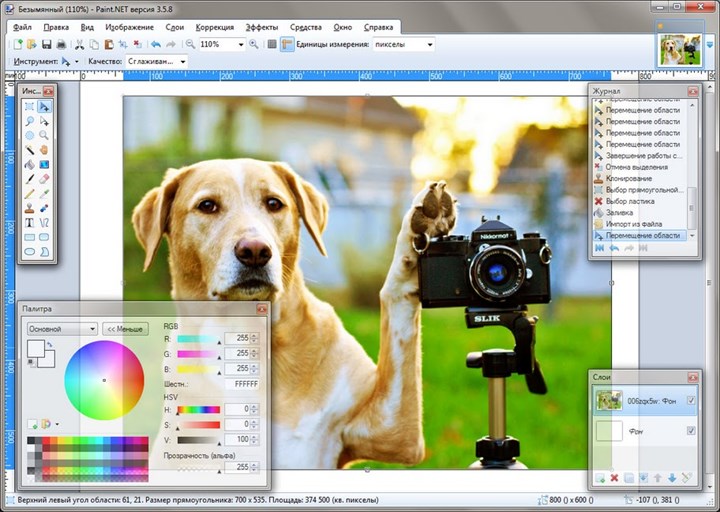This screenshot has height=512, width=720.
Task: Select the Eraser tool
Action: tap(44, 178)
